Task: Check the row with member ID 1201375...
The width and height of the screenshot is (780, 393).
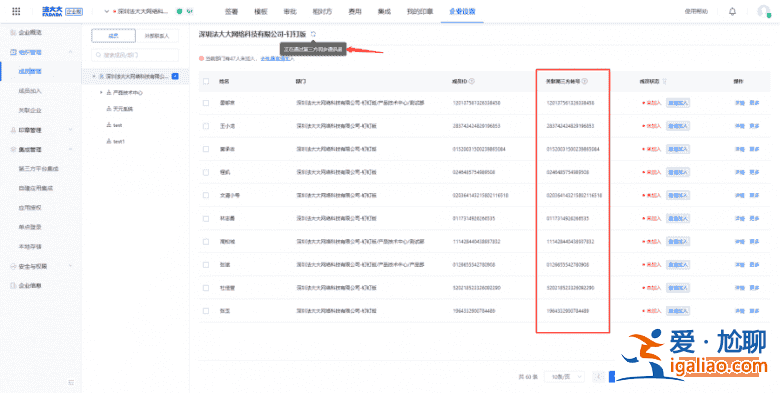Action: click(206, 103)
